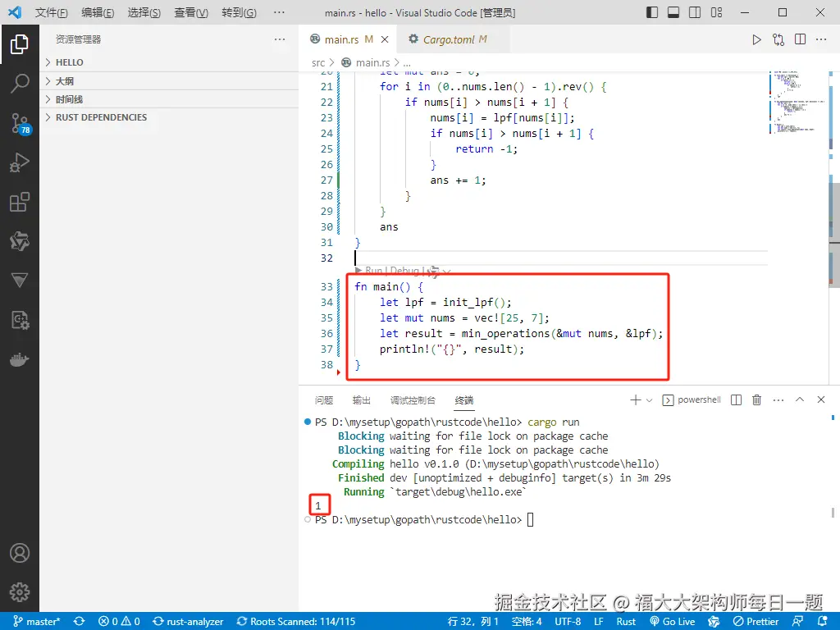840x630 pixels.
Task: Open Explorer panel More Actions ellipsis
Action: tap(280, 39)
